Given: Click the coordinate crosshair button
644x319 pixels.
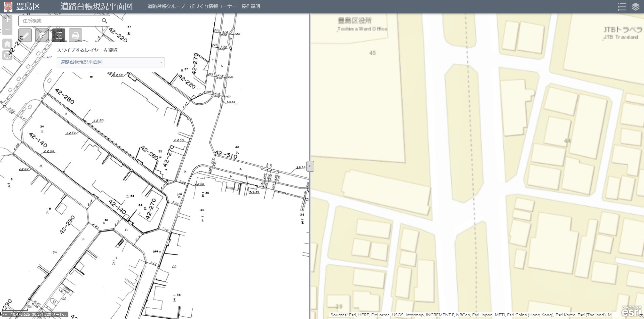Looking at the screenshot, I should 5,315.
